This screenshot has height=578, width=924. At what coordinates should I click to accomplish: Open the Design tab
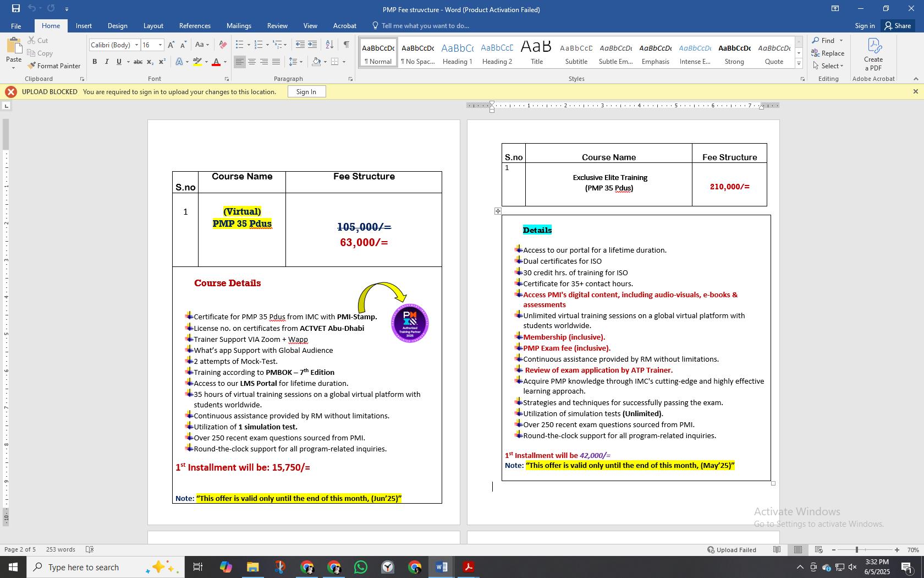coord(117,25)
